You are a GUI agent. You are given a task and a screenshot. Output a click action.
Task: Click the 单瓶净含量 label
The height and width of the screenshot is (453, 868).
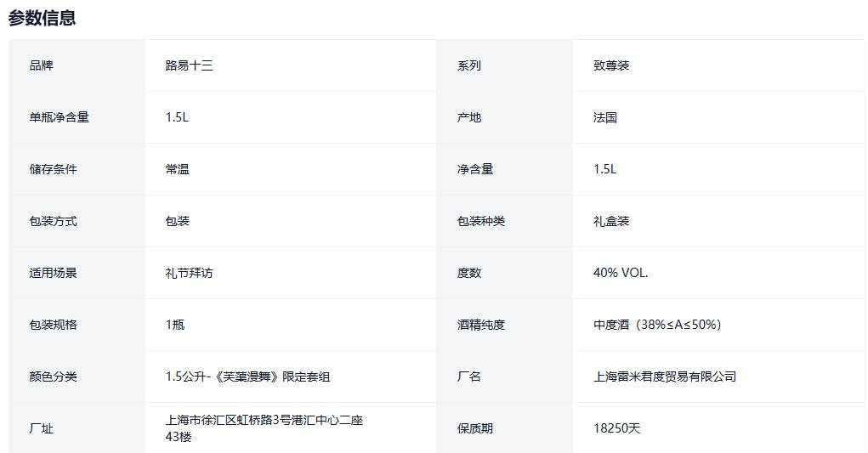[59, 117]
